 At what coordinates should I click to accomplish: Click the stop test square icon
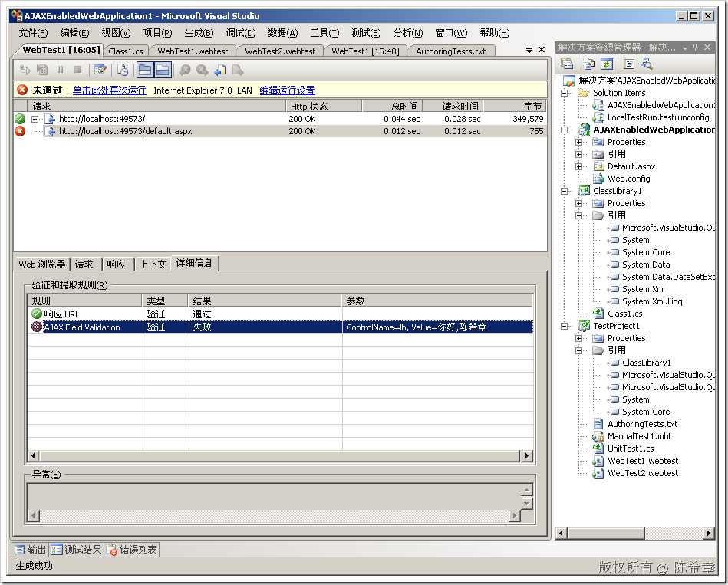[x=78, y=70]
